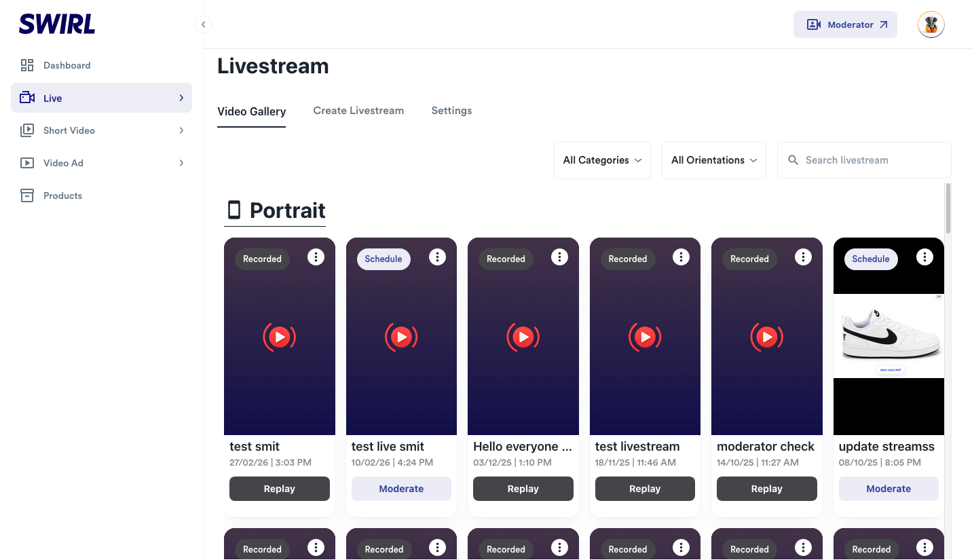This screenshot has height=560, width=972.
Task: Click the Dashboard grid icon
Action: point(27,65)
